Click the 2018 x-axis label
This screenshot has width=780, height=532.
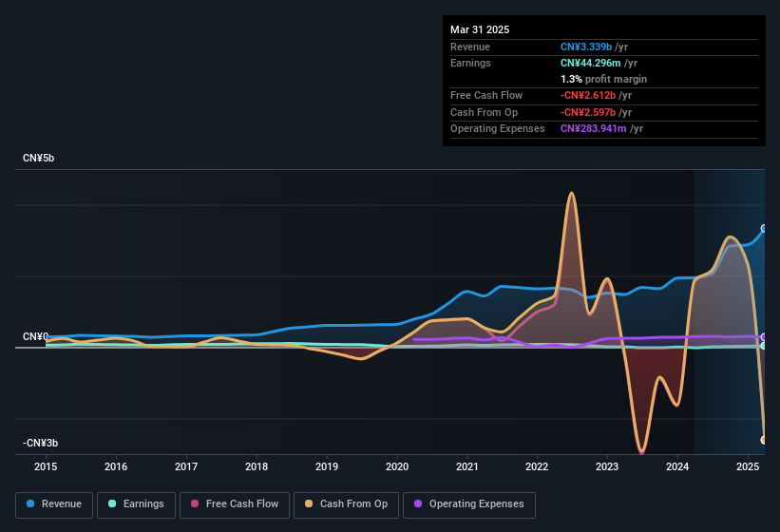pyautogui.click(x=257, y=466)
